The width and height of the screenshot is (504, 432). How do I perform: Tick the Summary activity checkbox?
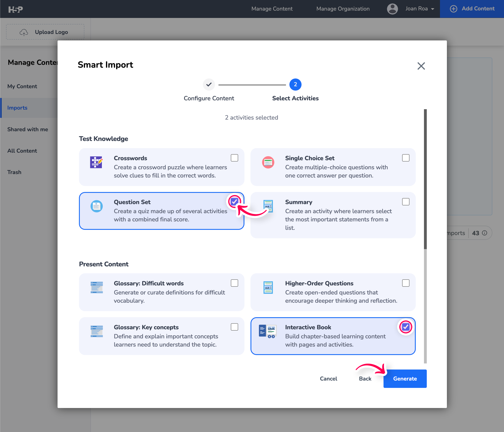point(406,202)
